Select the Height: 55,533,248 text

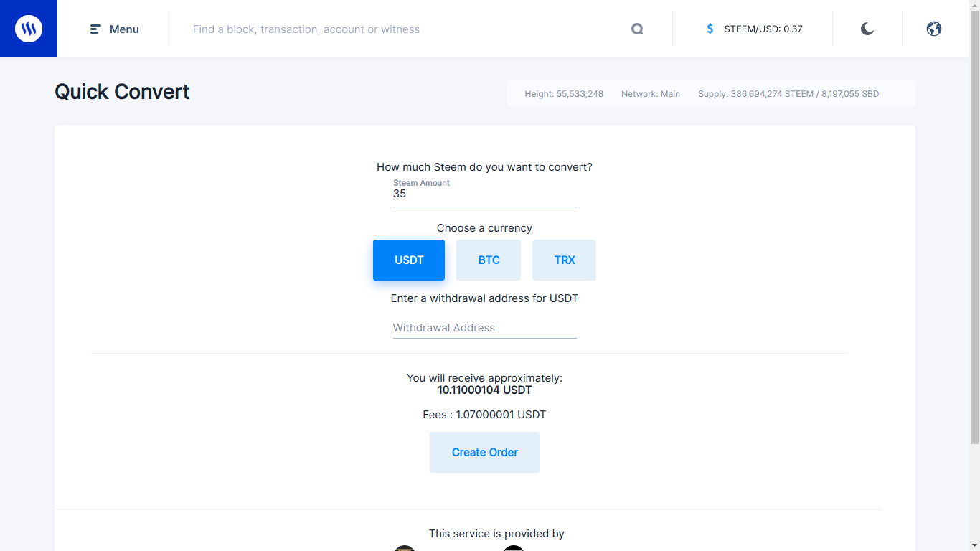[x=564, y=94]
